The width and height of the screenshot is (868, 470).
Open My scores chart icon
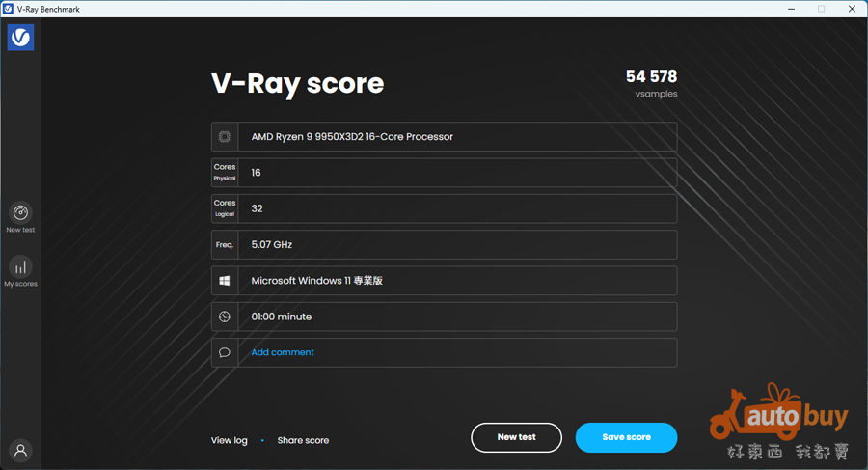[x=20, y=267]
